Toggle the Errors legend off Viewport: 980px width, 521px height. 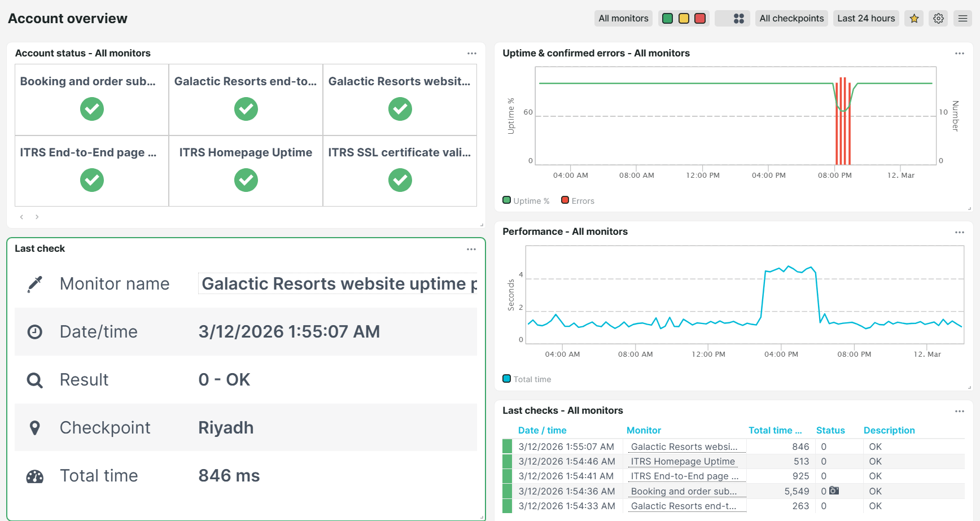tap(577, 200)
